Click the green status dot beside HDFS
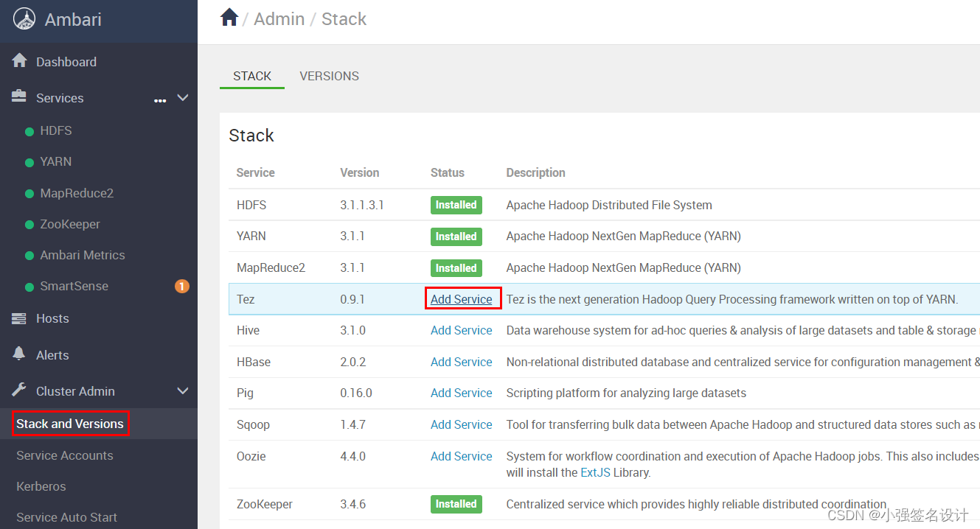 (x=29, y=132)
